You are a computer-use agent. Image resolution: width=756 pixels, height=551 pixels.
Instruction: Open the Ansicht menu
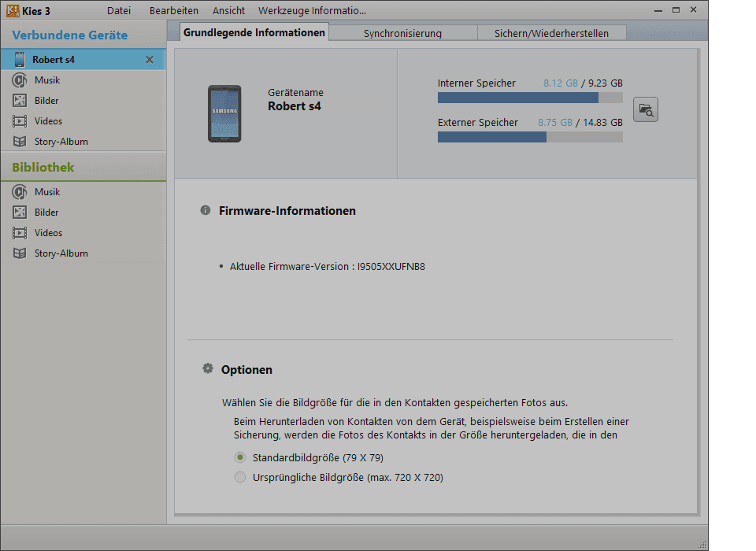(228, 10)
